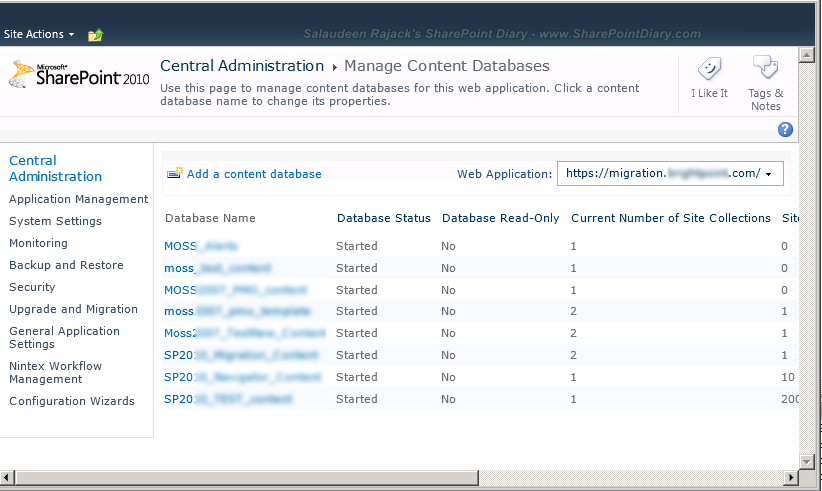This screenshot has height=491, width=822.
Task: Follow the Central Administration breadcrumb link
Action: [x=242, y=66]
